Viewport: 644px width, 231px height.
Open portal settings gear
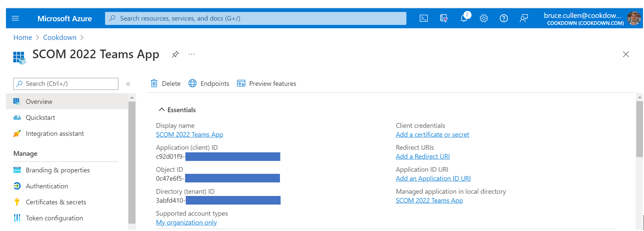point(484,19)
